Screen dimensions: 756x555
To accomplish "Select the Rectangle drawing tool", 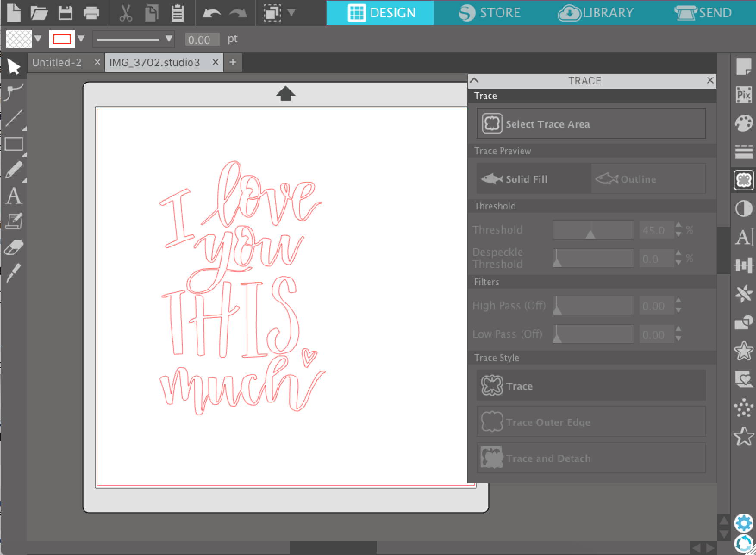I will point(13,144).
